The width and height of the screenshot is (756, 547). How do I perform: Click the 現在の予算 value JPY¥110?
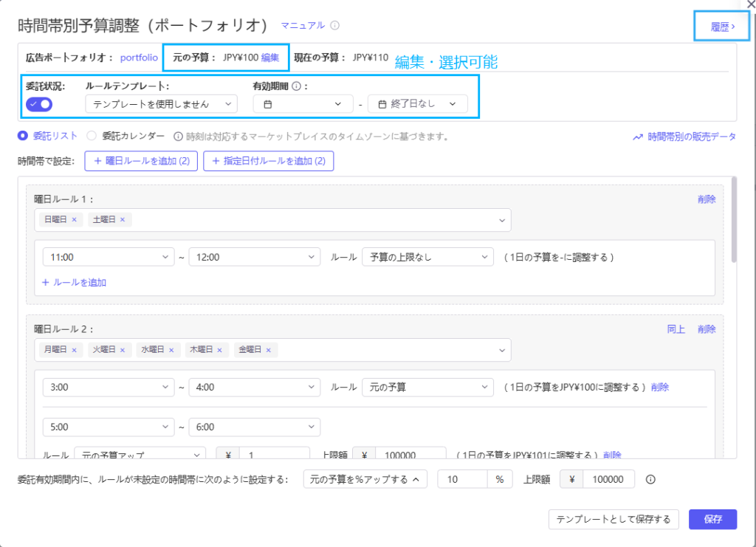371,58
